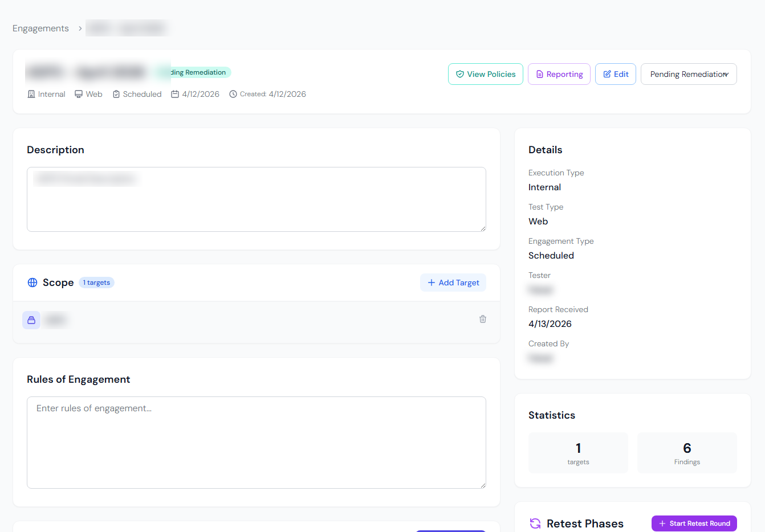Click the Engagement Type value Scheduled

tap(551, 255)
